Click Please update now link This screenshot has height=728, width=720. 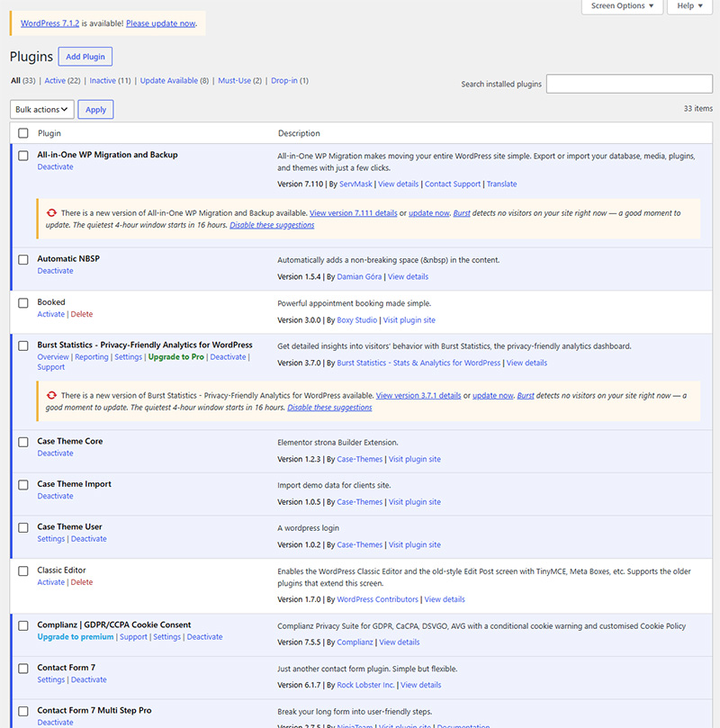(160, 23)
